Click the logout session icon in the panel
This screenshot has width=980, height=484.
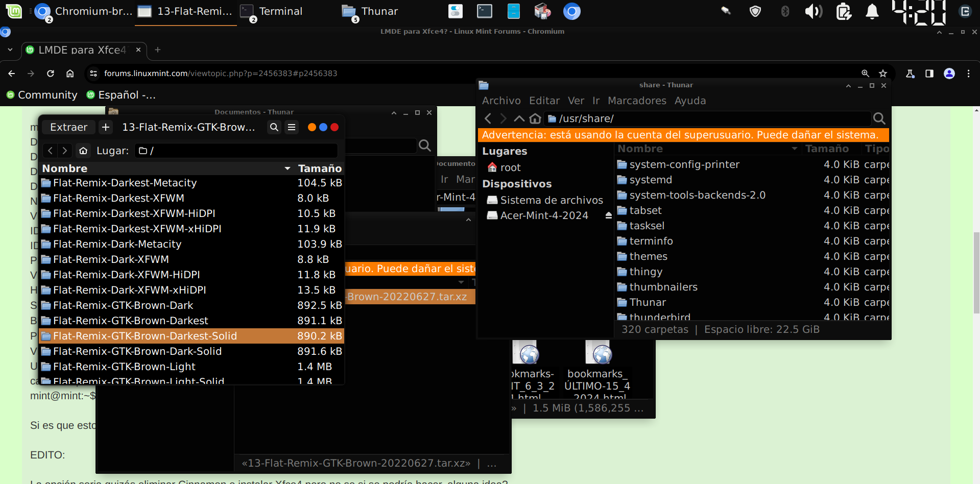(x=965, y=11)
